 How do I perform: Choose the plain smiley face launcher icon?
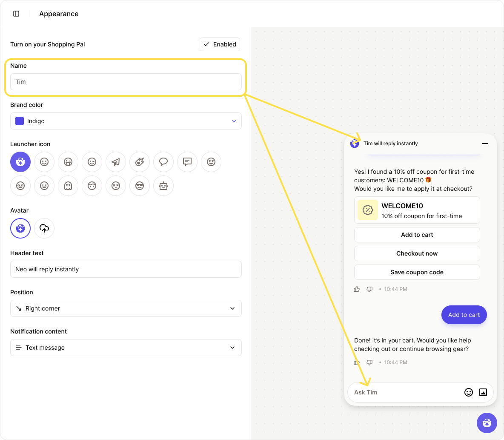[x=44, y=162]
